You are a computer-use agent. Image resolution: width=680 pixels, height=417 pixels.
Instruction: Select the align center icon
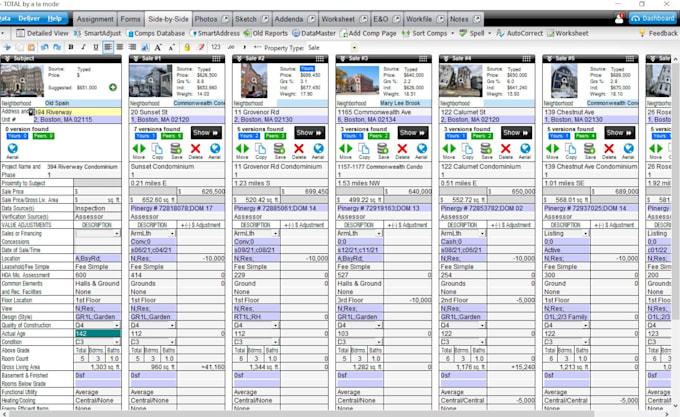(120, 47)
